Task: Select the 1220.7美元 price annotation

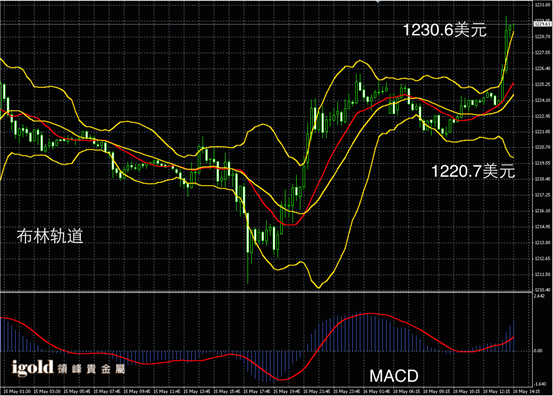Action: click(473, 171)
